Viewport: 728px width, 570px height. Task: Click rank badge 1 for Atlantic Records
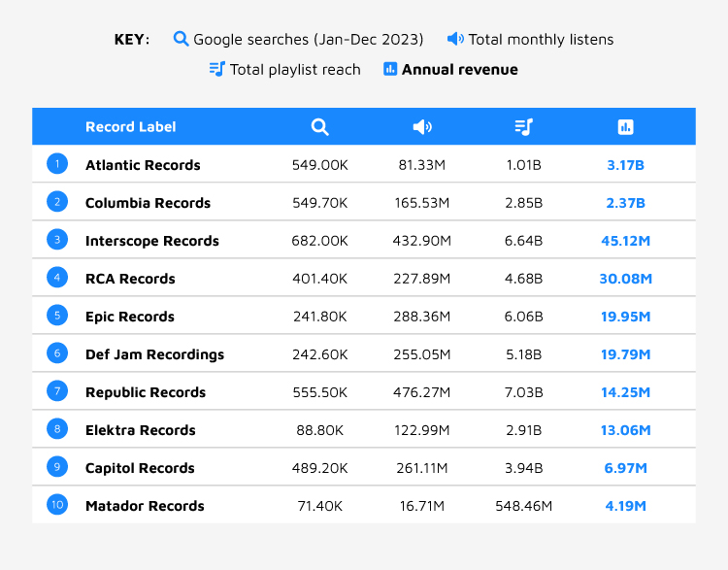tap(57, 163)
